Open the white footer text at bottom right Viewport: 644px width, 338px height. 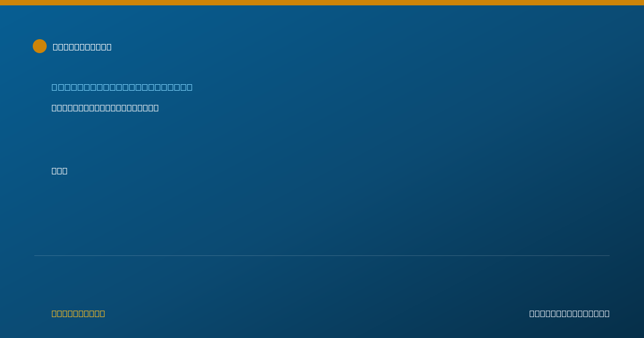[x=569, y=313]
